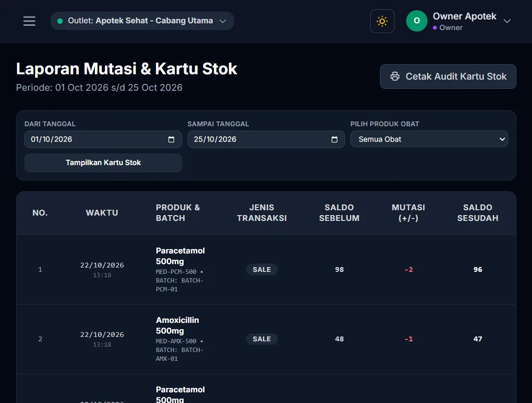This screenshot has width=532, height=403.
Task: Click the SALDO SESUDAH column header
Action: [478, 213]
